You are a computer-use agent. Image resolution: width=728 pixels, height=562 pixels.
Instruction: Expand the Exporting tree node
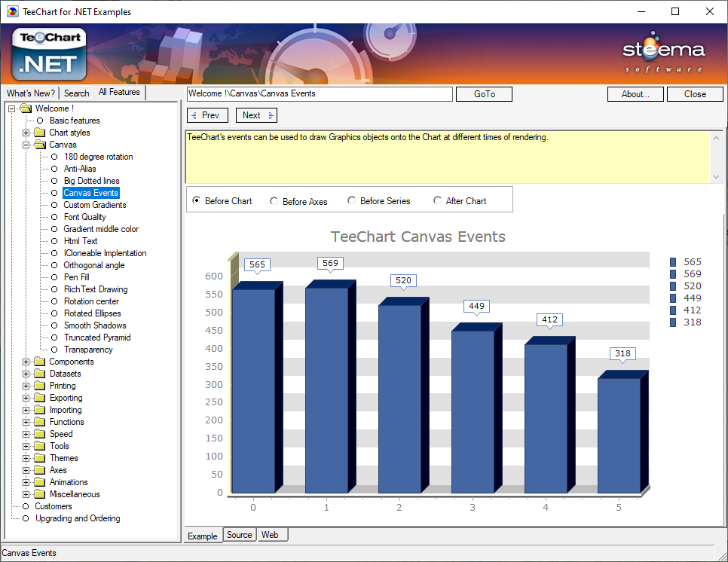coord(26,399)
